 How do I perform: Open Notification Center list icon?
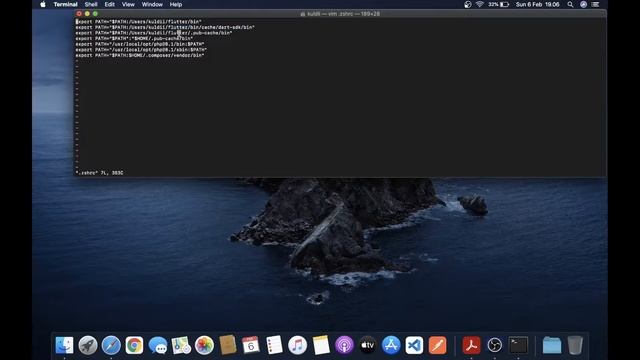tap(596, 4)
